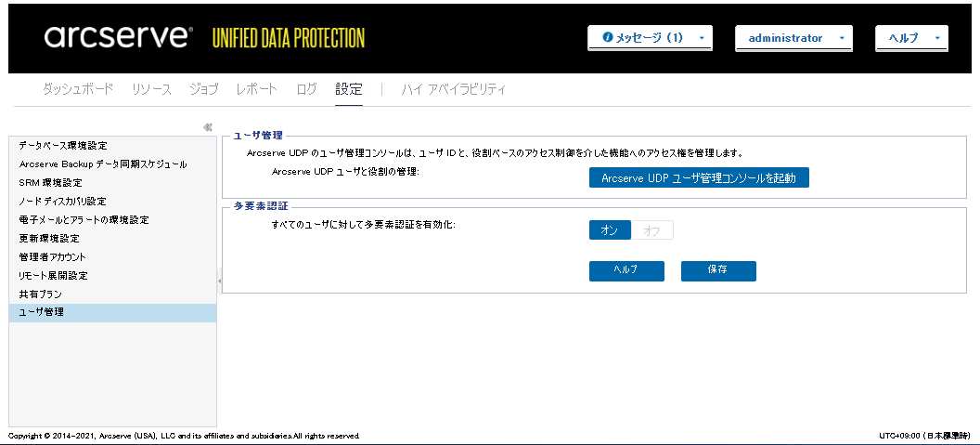The image size is (980, 445).
Task: Select the 設定 tab
Action: (349, 89)
